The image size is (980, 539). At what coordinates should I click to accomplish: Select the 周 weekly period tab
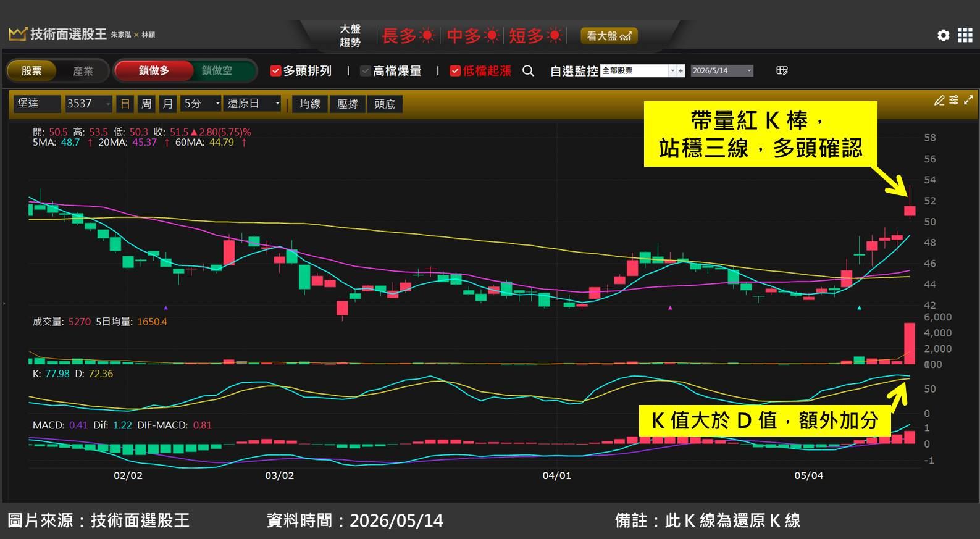146,104
